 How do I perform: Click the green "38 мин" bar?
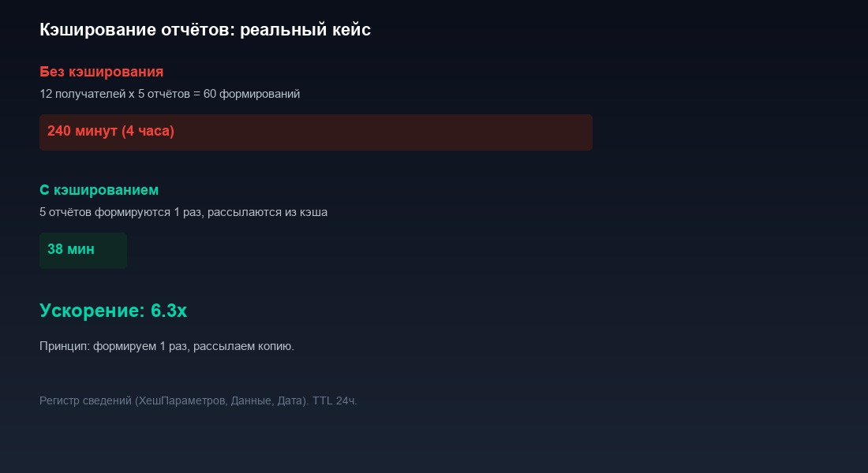click(83, 251)
